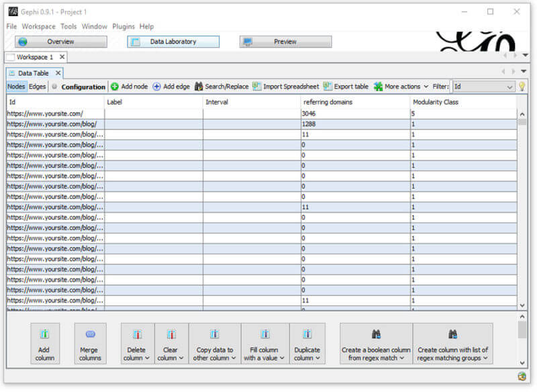Click the boolean column regex binoculars icon
The width and height of the screenshot is (537, 392).
click(376, 334)
